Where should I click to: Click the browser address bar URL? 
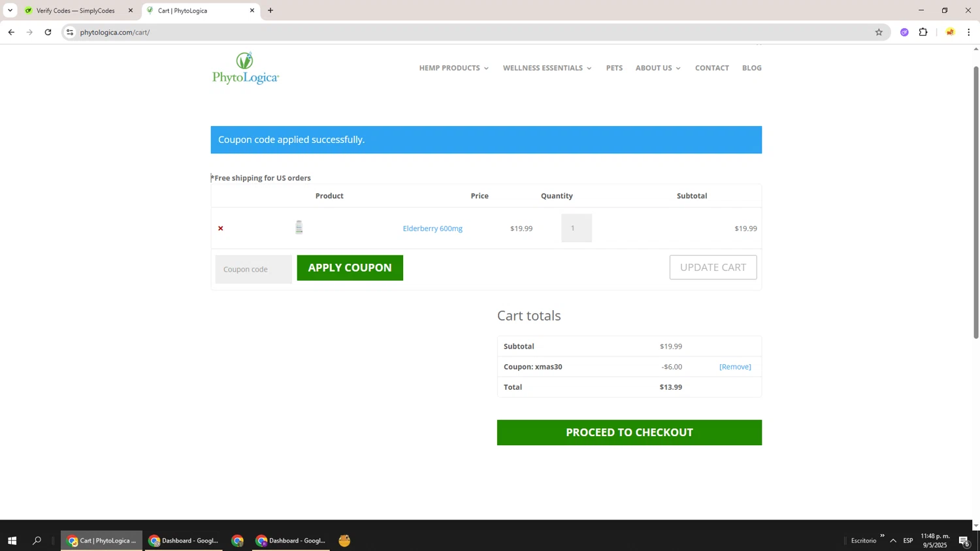(115, 32)
